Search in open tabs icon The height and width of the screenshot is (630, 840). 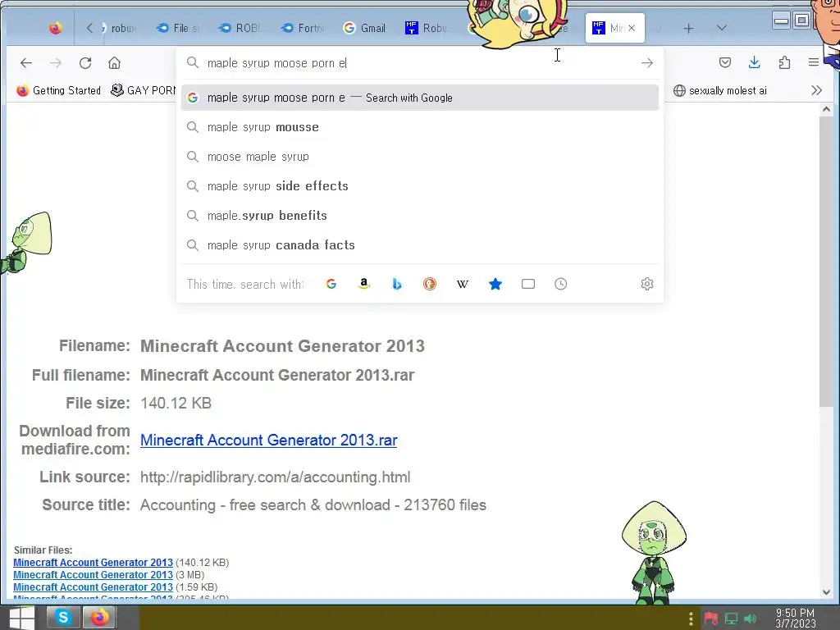528,284
